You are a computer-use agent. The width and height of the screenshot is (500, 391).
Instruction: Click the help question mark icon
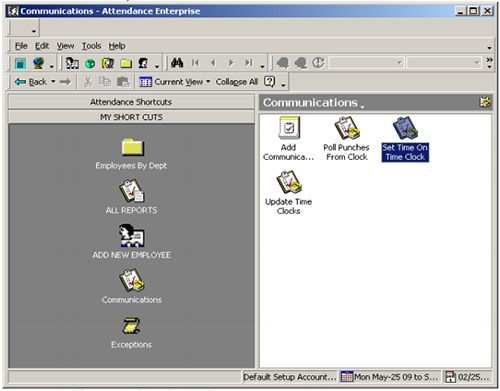[269, 81]
